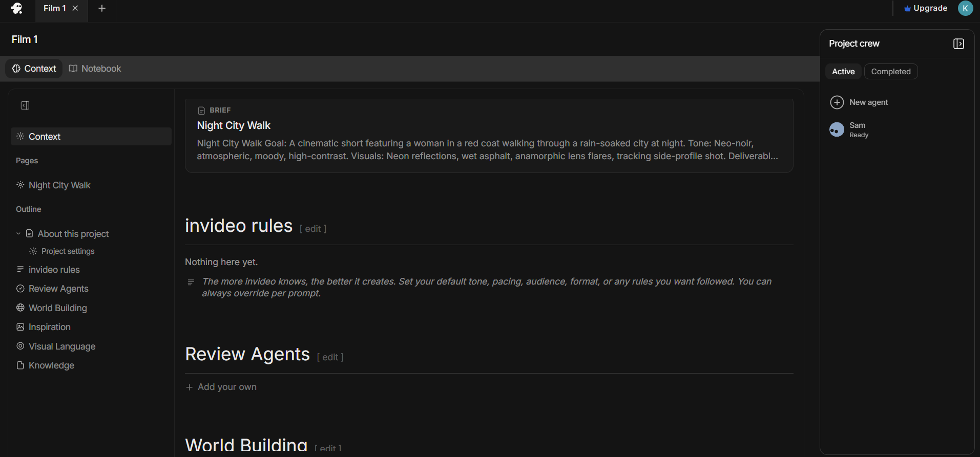Click the Knowledge file icon

(x=20, y=365)
